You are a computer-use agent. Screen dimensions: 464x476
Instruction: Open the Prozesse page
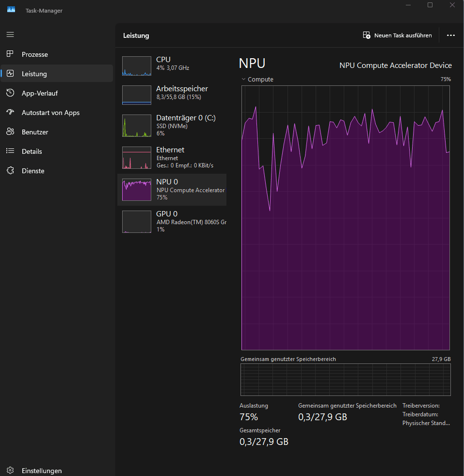pyautogui.click(x=35, y=54)
